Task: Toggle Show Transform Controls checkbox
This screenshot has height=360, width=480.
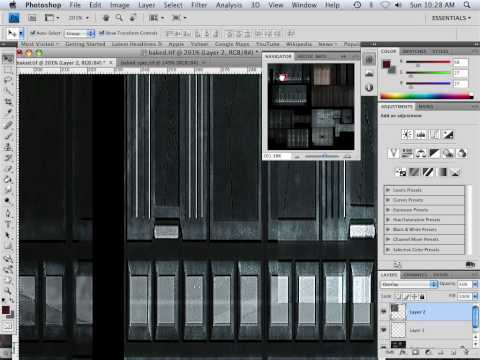Action: (102, 33)
